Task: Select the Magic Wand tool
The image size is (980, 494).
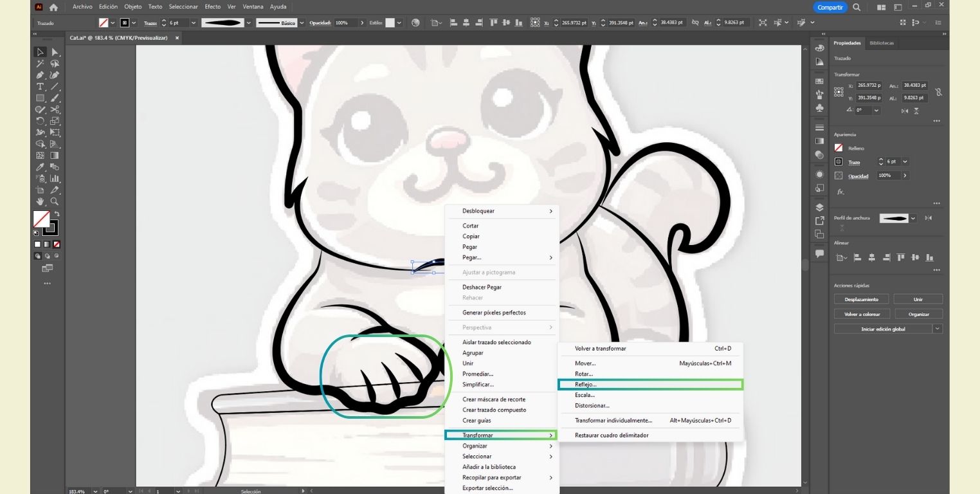Action: coord(41,64)
